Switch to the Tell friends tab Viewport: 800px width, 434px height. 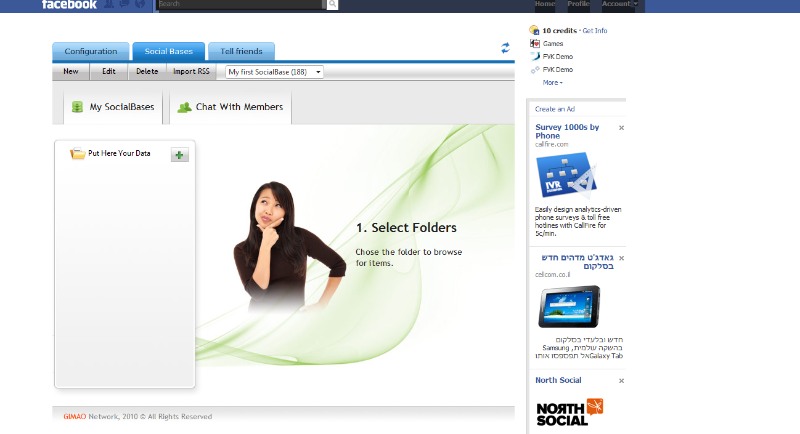coord(241,52)
